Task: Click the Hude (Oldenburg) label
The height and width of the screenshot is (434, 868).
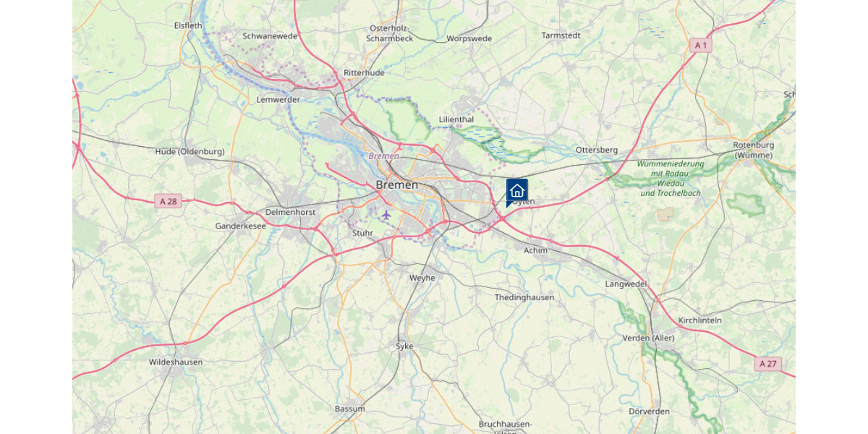Action: (190, 151)
